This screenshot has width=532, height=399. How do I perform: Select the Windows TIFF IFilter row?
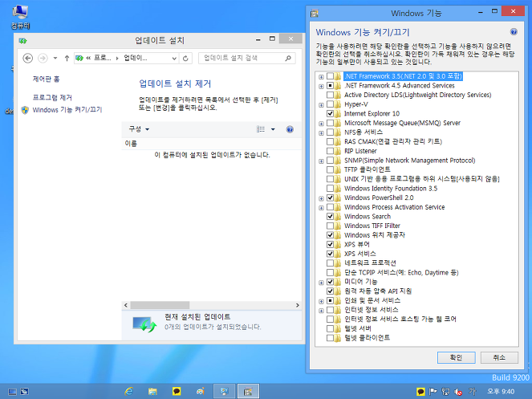point(372,226)
